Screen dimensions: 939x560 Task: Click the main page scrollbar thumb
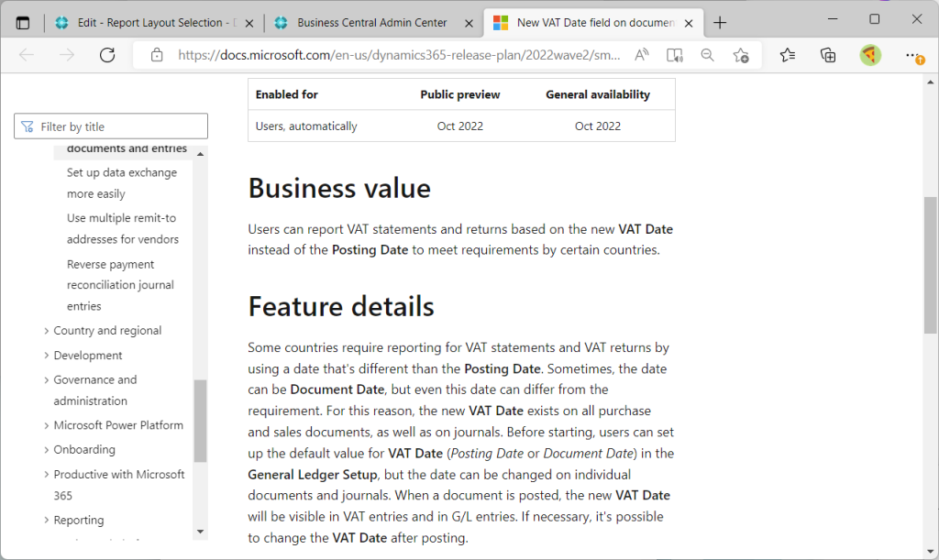(x=930, y=265)
